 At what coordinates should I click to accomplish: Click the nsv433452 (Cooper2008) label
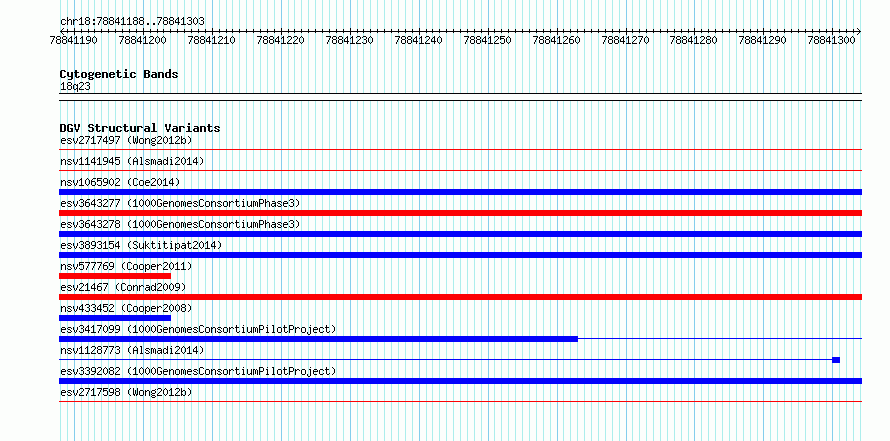[x=126, y=308]
